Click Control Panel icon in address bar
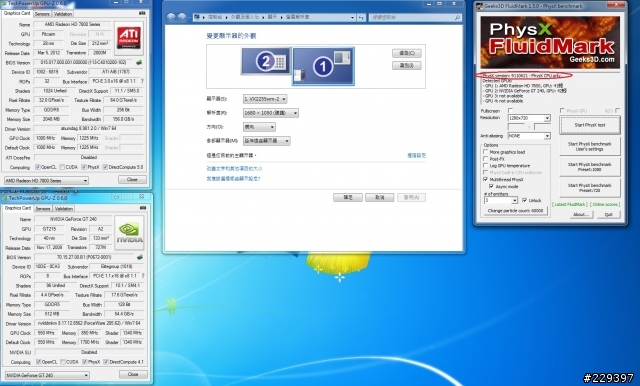This screenshot has height=386, width=640. point(197,17)
